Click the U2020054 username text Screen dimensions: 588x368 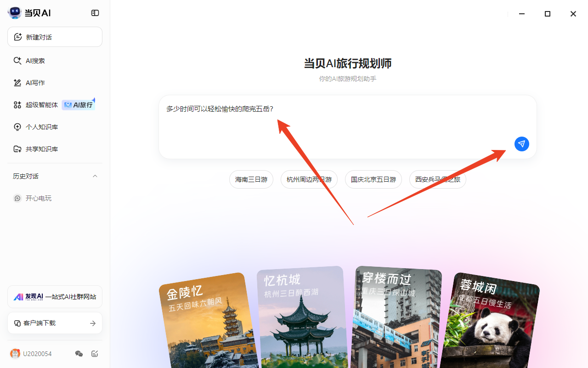pyautogui.click(x=37, y=354)
